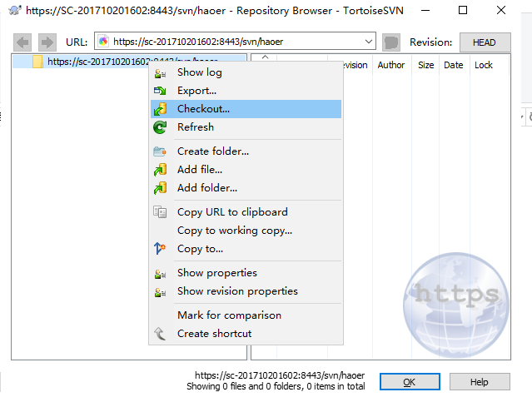Image resolution: width=532 pixels, height=397 pixels.
Task: Confirm with the OK button
Action: [x=410, y=382]
